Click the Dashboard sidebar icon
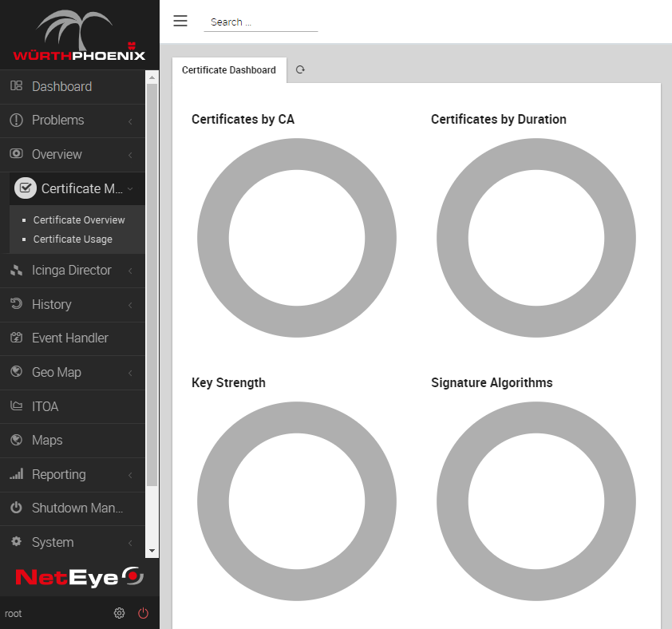 [x=16, y=85]
